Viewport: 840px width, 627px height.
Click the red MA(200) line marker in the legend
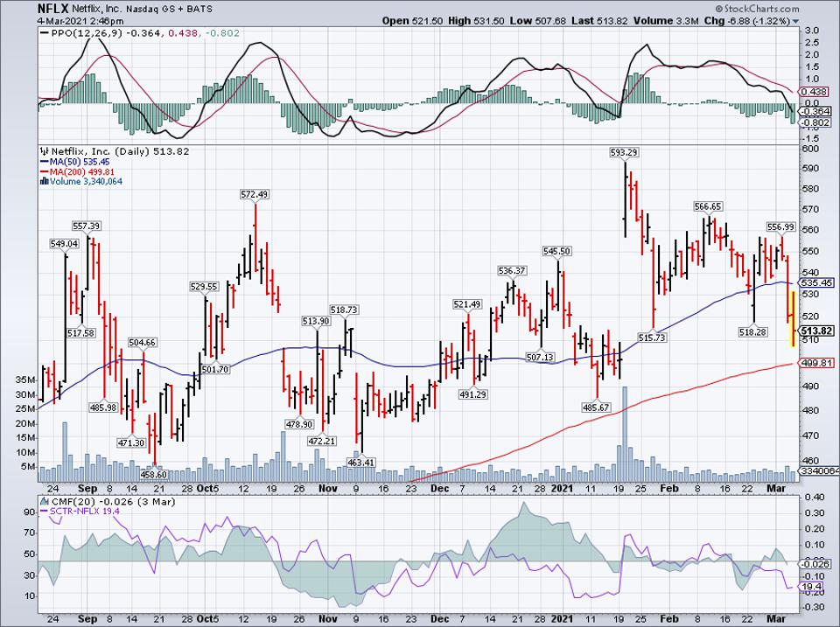[x=43, y=171]
